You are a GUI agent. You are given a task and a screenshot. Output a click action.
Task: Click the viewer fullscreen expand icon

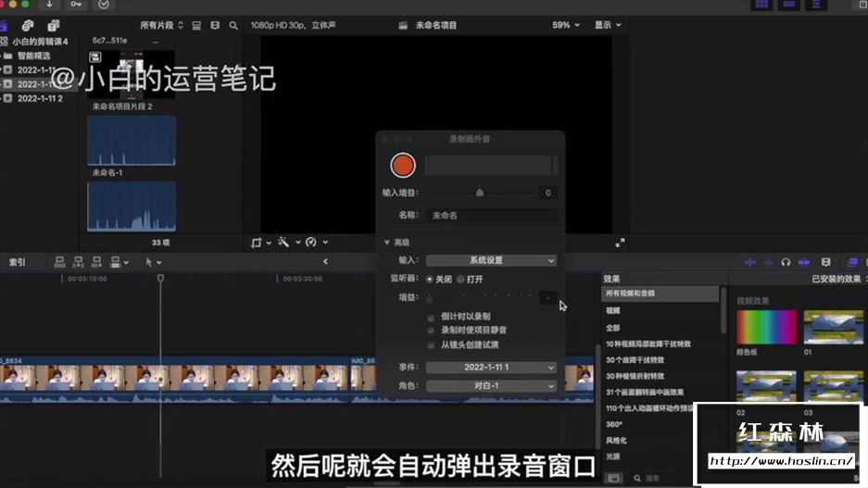point(620,243)
